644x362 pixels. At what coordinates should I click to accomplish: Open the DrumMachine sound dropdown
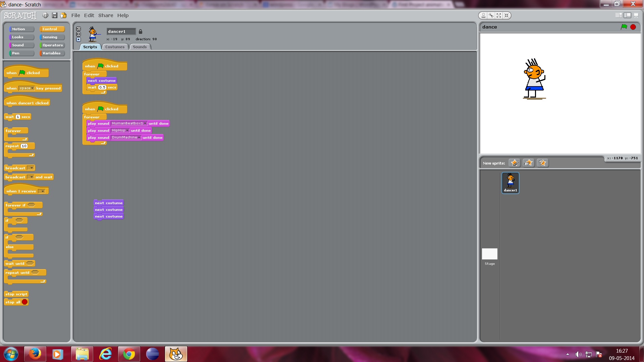click(x=139, y=138)
